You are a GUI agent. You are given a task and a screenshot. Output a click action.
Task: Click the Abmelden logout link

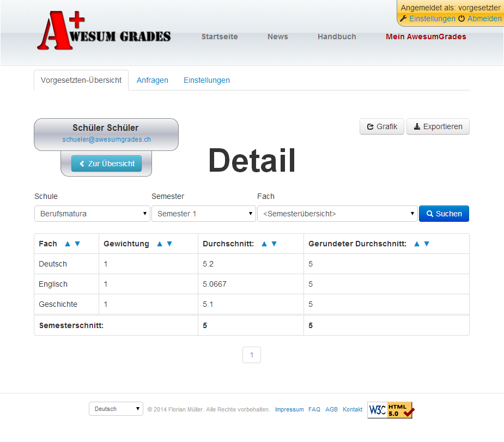click(x=484, y=19)
